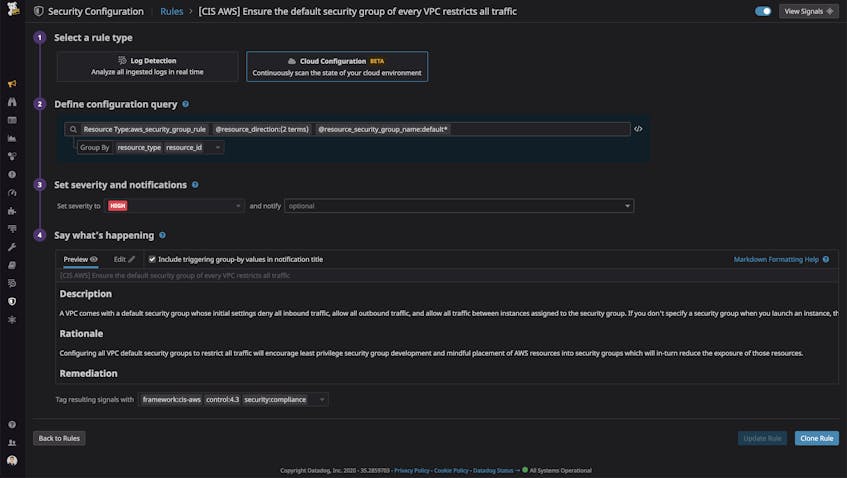Open the Markdown Formatting Help link

pos(776,260)
